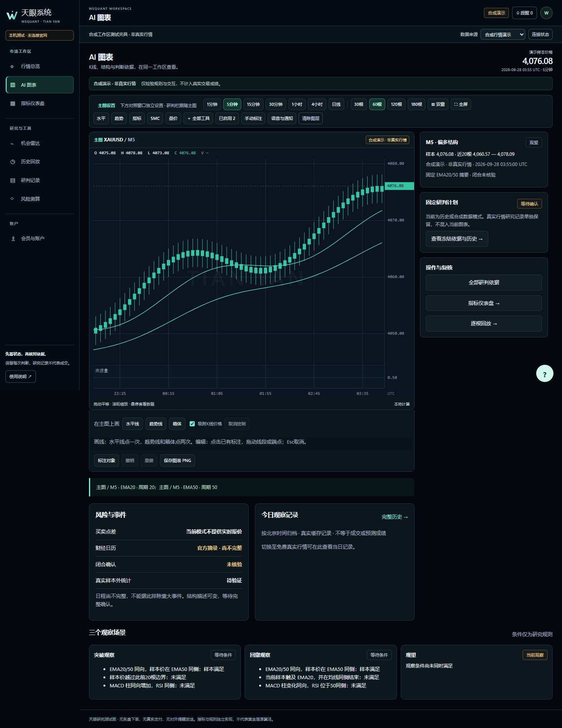
Task: Open the 语音与通知 settings
Action: tap(282, 118)
